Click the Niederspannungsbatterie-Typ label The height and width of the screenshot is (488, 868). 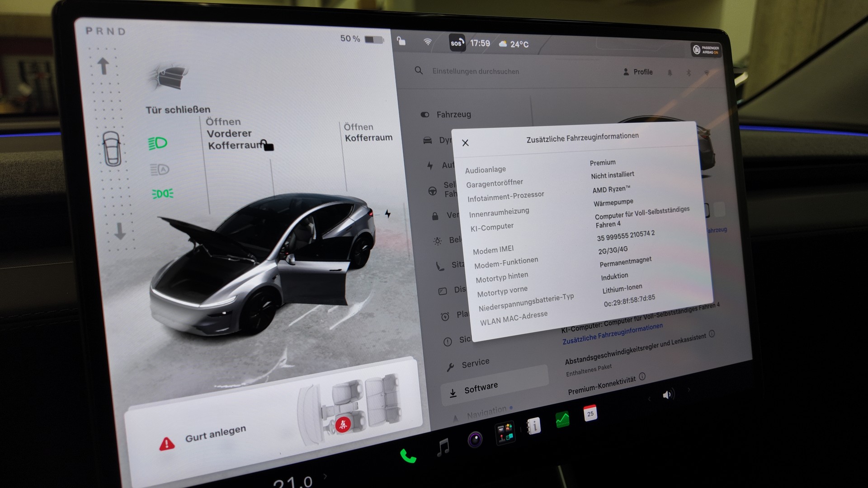tap(526, 302)
